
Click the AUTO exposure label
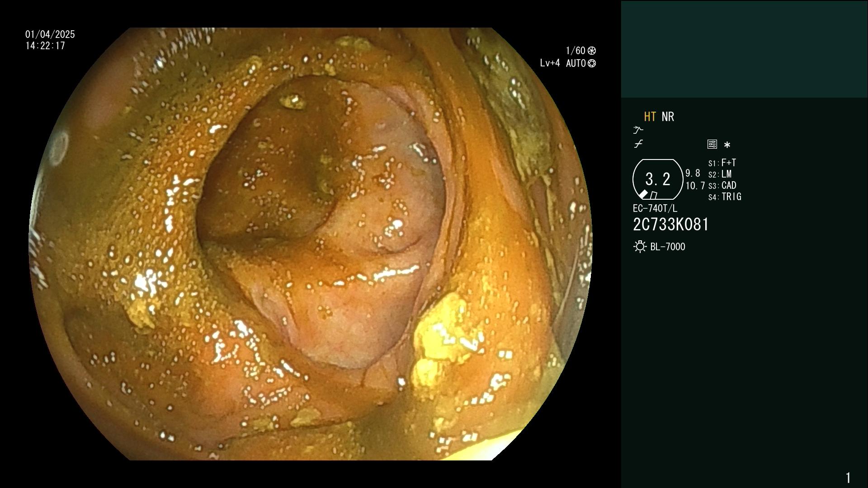click(x=576, y=63)
